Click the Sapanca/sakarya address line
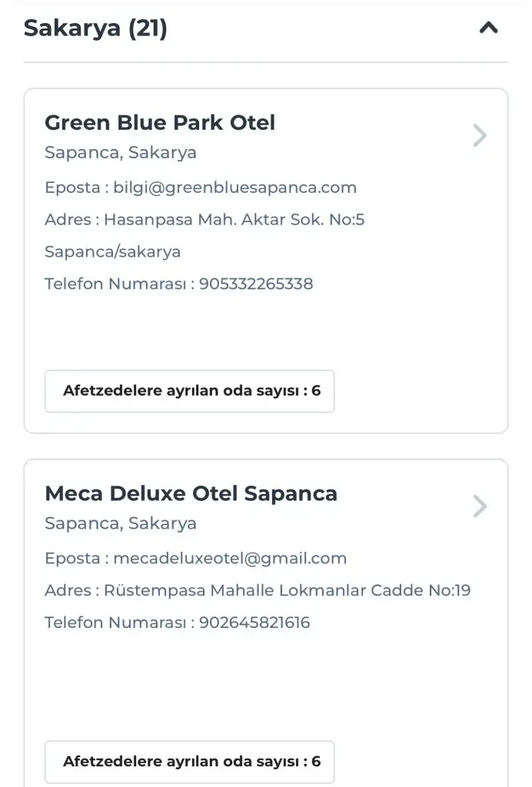Viewport: 532px width, 787px height. pos(113,252)
